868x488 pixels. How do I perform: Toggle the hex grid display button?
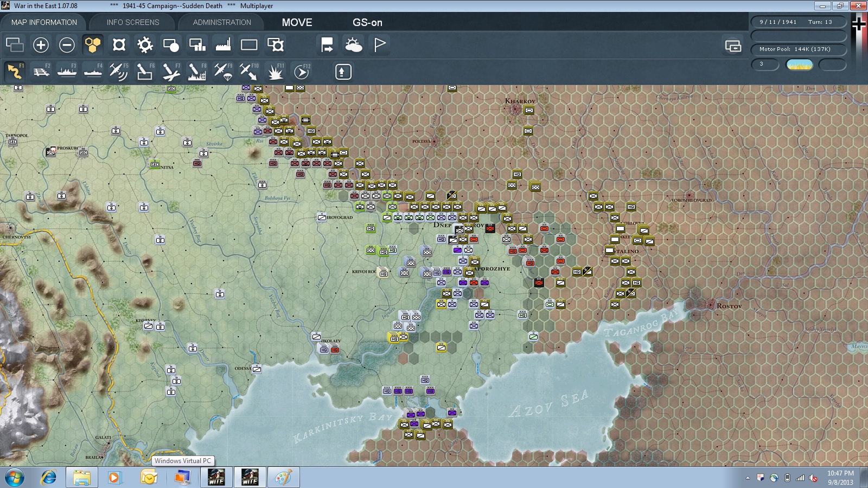point(93,45)
